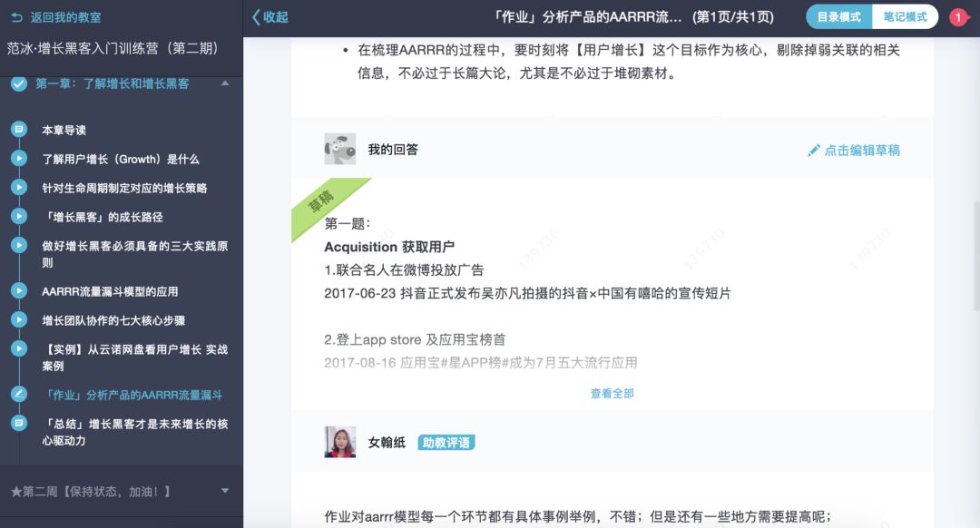This screenshot has width=980, height=528.
Task: Open the lesson 增长团队协作的七大核心步骤
Action: coord(113,320)
